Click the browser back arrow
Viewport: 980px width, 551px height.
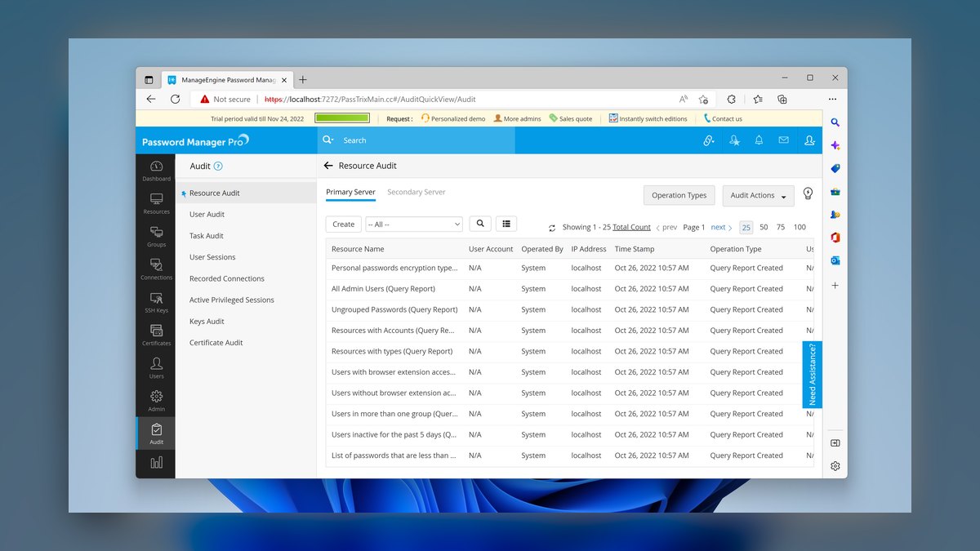[150, 99]
